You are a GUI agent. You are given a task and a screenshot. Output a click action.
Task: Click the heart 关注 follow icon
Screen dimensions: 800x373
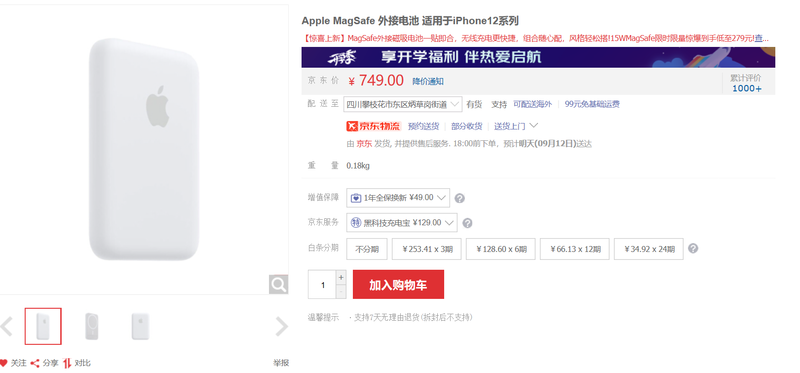tap(4, 363)
